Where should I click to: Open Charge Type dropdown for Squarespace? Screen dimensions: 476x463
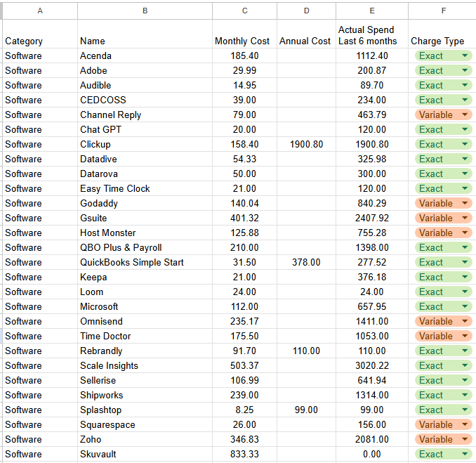coord(443,425)
